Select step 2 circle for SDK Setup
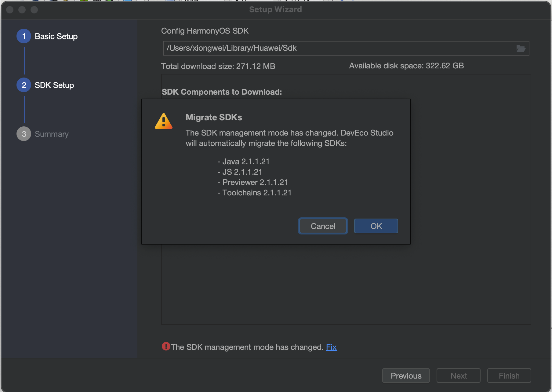Screen dimensions: 552x392 coord(24,85)
